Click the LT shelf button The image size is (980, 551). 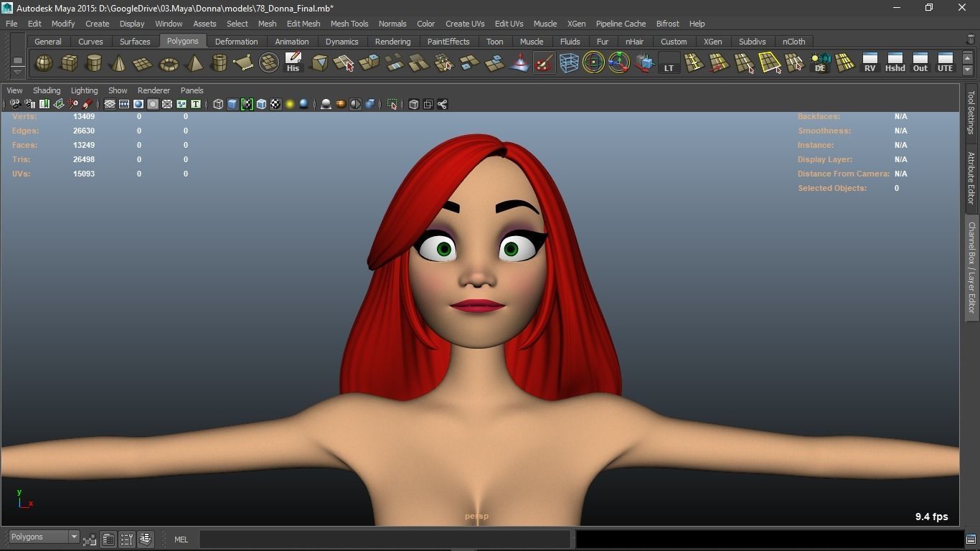tap(669, 63)
